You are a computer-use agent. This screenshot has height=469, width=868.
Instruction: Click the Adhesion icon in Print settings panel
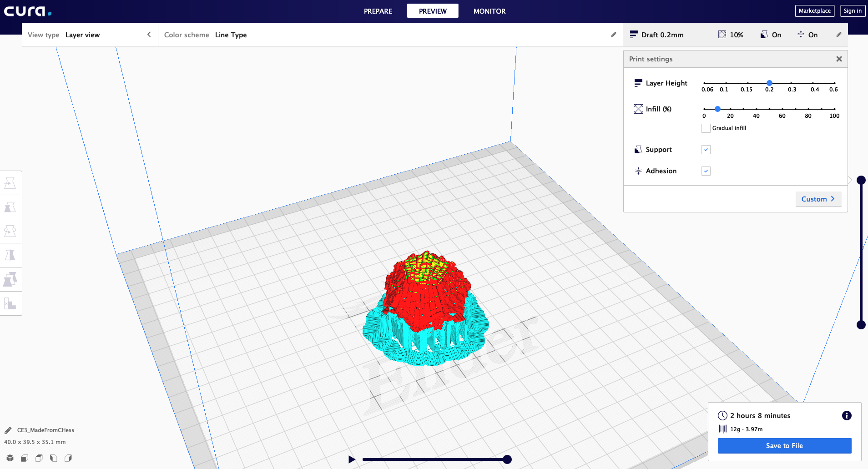click(x=638, y=171)
